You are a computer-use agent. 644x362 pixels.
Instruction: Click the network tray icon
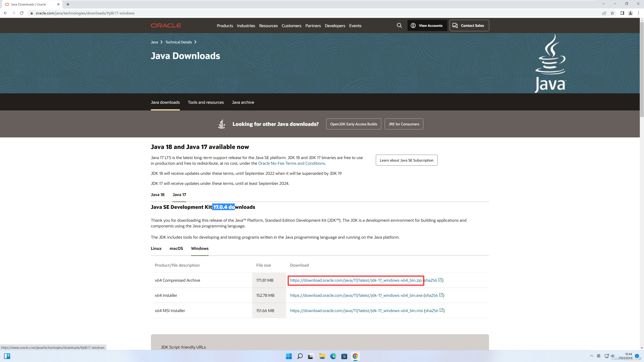606,356
